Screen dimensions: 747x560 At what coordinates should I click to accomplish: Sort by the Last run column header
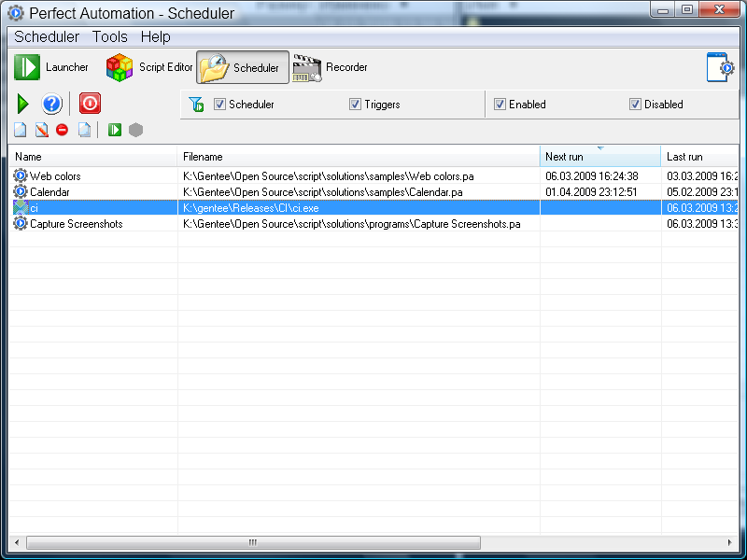[x=699, y=157]
